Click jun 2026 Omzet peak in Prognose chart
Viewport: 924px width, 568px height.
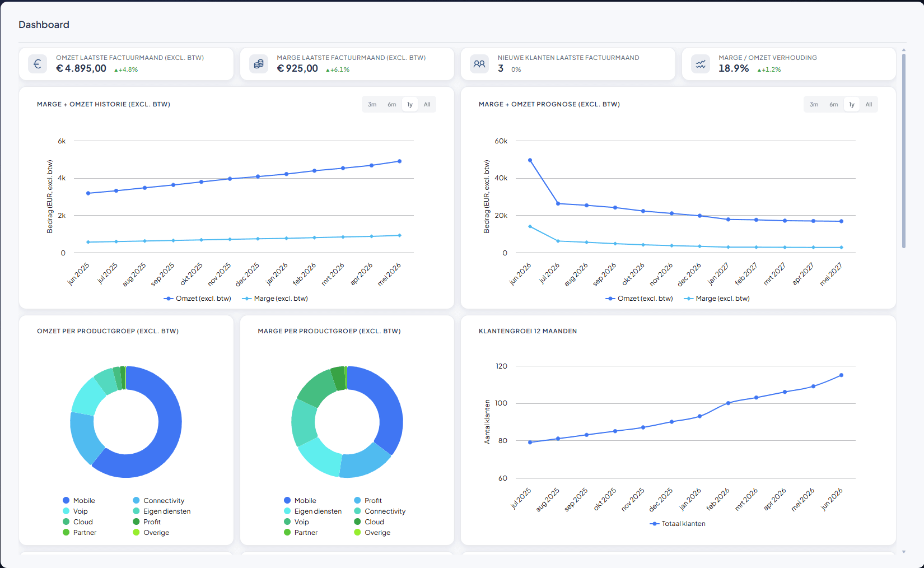point(530,160)
